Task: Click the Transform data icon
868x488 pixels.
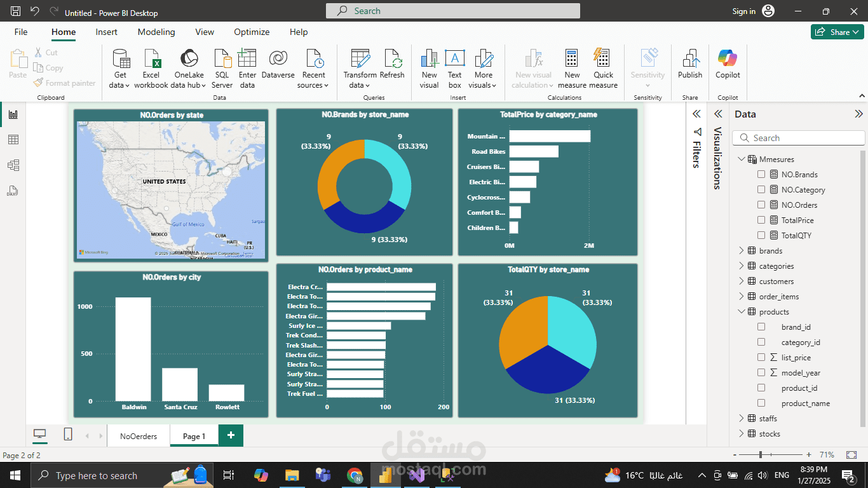Action: click(x=360, y=58)
